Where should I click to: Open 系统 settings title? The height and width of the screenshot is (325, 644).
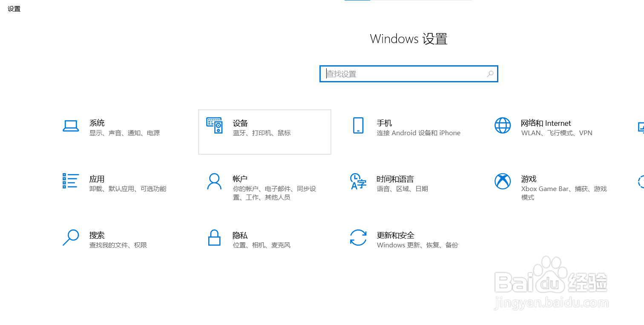(97, 123)
